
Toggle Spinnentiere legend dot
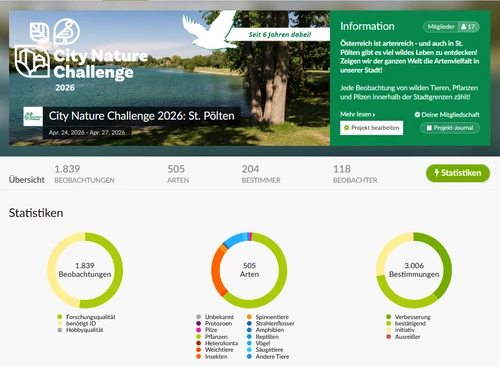coord(249,317)
